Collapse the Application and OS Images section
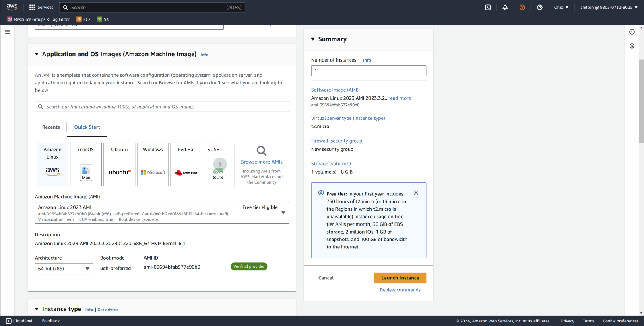Image resolution: width=644 pixels, height=326 pixels. click(x=37, y=54)
